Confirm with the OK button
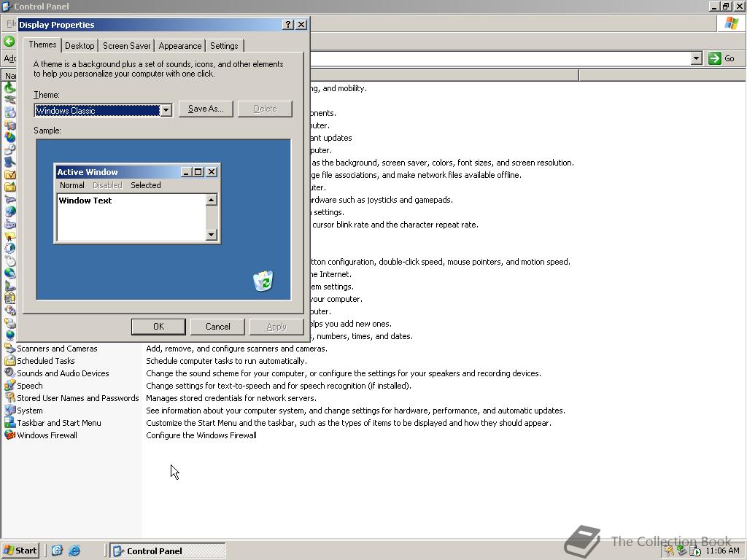Image resolution: width=747 pixels, height=560 pixels. coord(158,327)
